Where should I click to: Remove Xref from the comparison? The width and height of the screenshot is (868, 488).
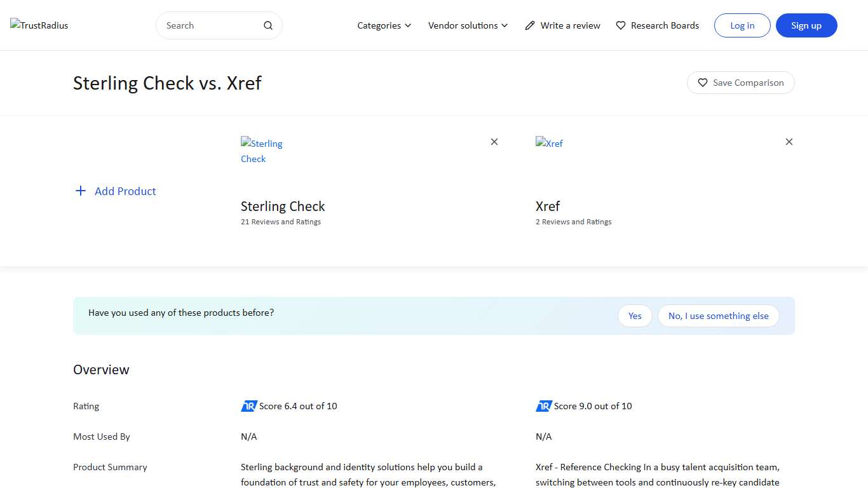point(789,142)
